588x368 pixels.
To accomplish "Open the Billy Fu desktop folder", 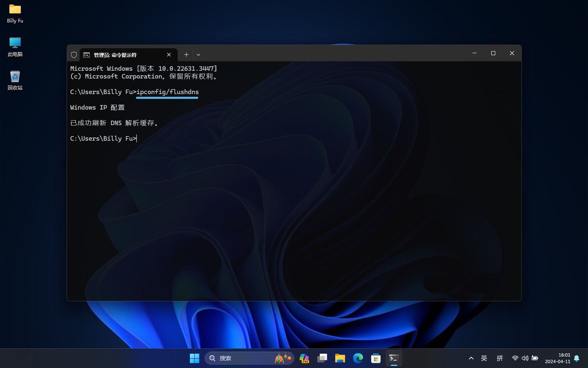I will pyautogui.click(x=15, y=12).
